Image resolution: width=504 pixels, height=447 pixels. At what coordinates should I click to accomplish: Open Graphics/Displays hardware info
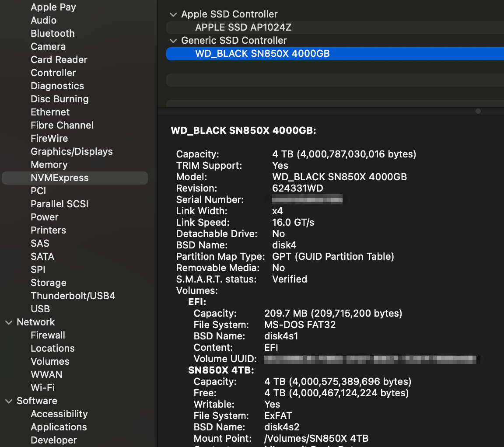(72, 152)
